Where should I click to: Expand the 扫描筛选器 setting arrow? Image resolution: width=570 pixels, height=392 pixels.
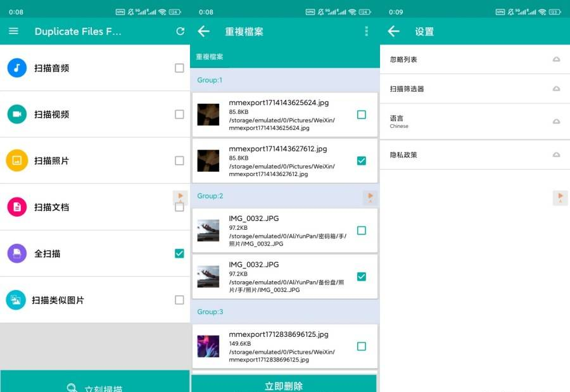click(x=556, y=89)
